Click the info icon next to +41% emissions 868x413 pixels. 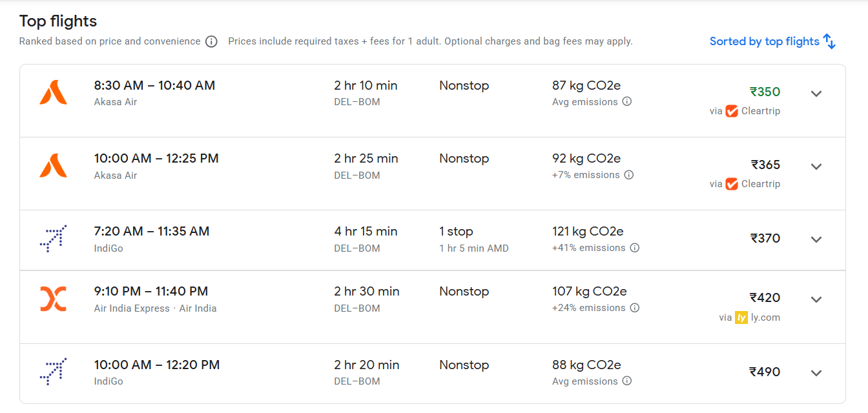[x=635, y=248]
